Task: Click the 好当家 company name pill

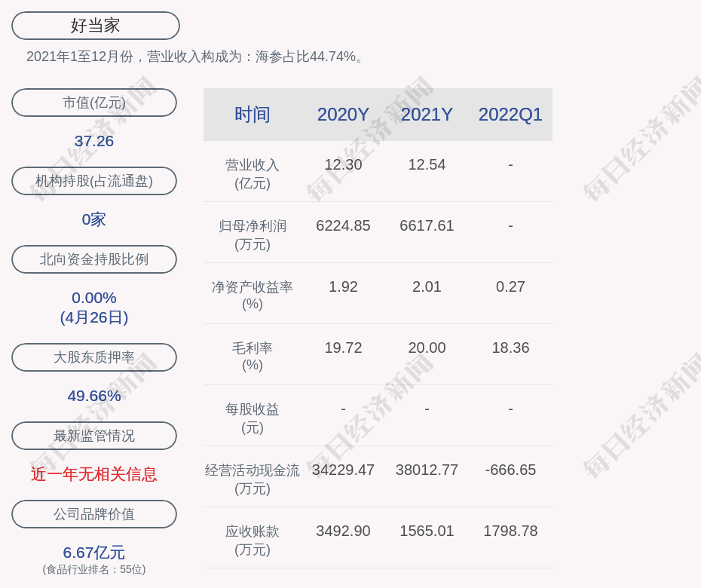Action: [96, 26]
